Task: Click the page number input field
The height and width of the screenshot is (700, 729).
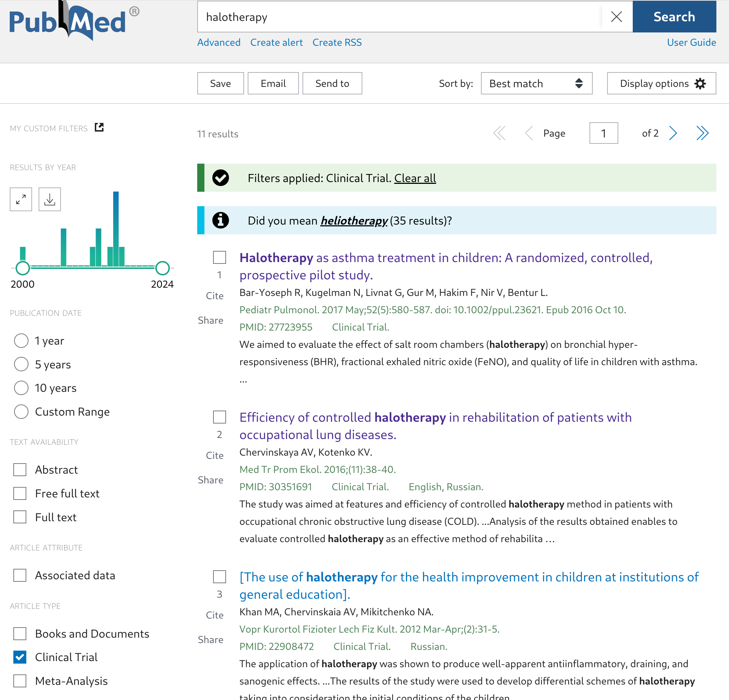Action: click(x=604, y=133)
